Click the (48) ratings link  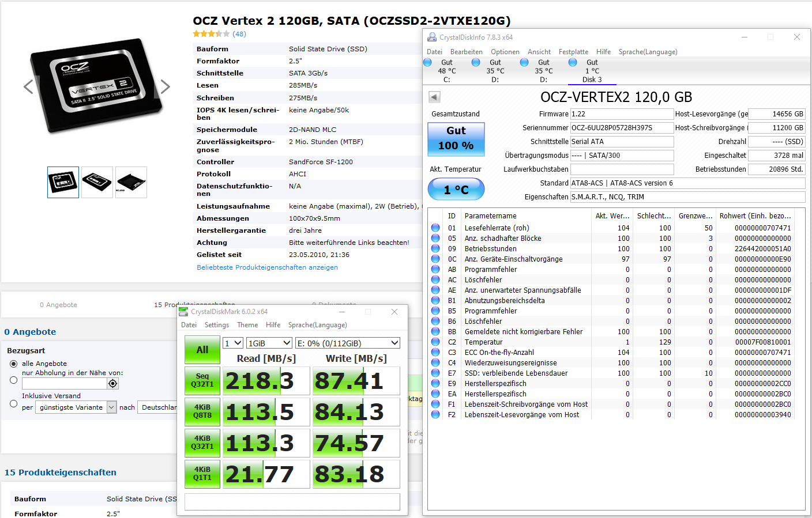coord(240,34)
